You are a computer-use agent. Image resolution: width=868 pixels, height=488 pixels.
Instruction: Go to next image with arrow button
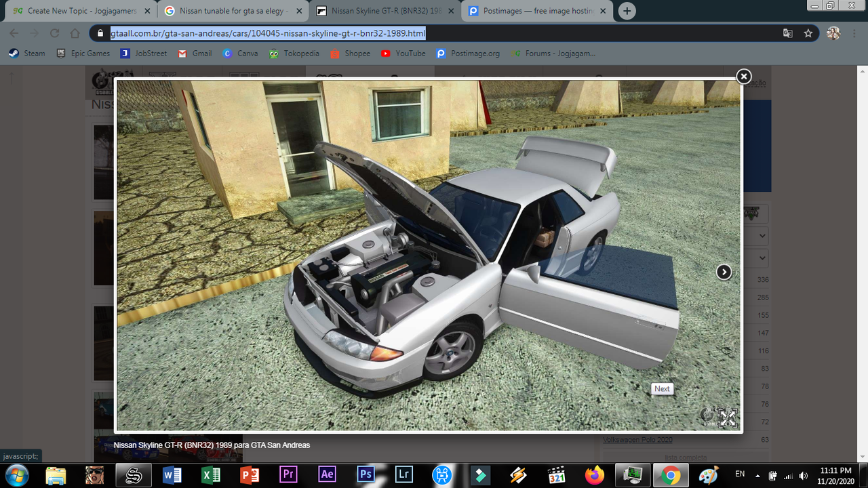724,272
